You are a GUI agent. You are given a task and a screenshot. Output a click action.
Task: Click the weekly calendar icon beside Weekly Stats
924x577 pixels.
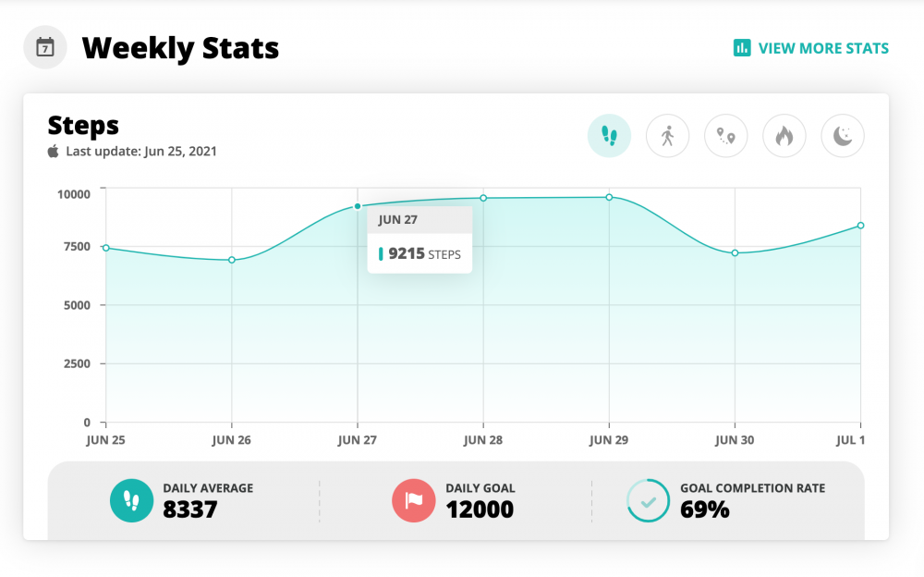45,48
